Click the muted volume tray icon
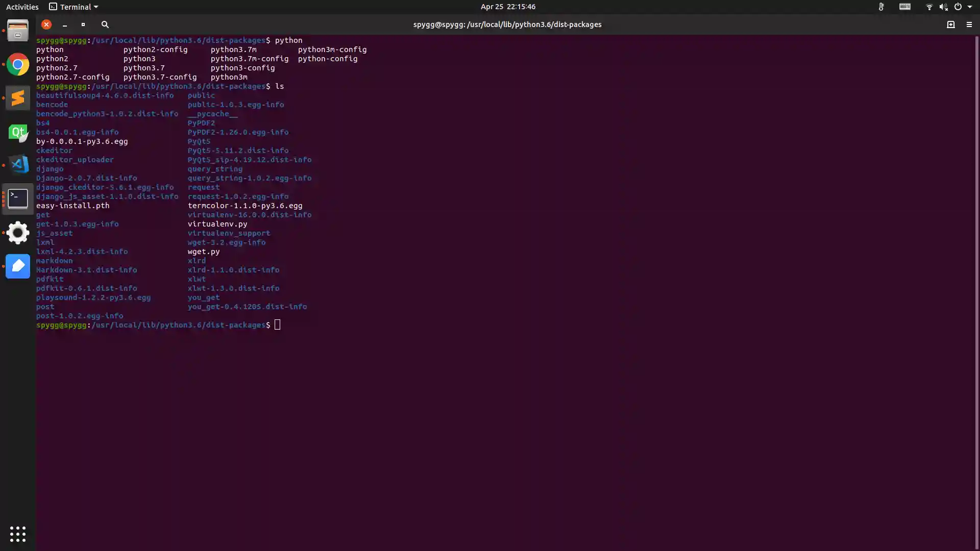This screenshot has width=980, height=551. pos(943,7)
